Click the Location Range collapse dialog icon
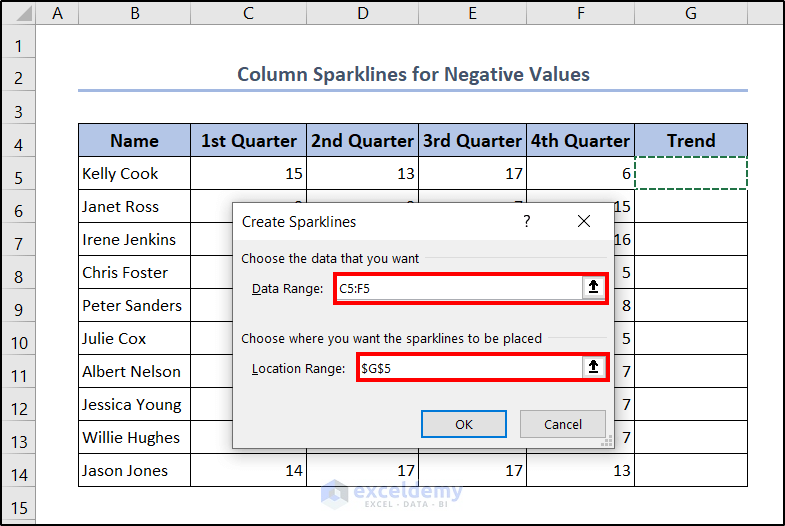The width and height of the screenshot is (785, 526). click(x=593, y=368)
